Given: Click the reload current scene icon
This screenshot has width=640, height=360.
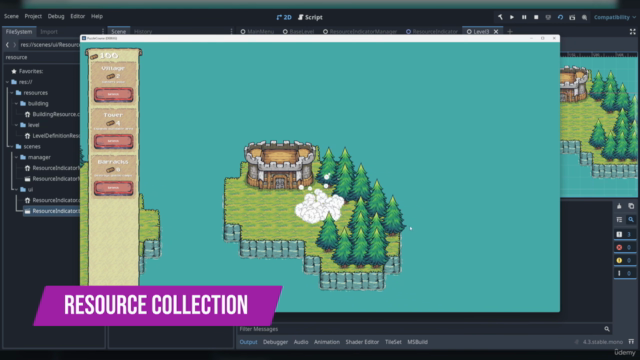Looking at the screenshot, I should tap(560, 17).
